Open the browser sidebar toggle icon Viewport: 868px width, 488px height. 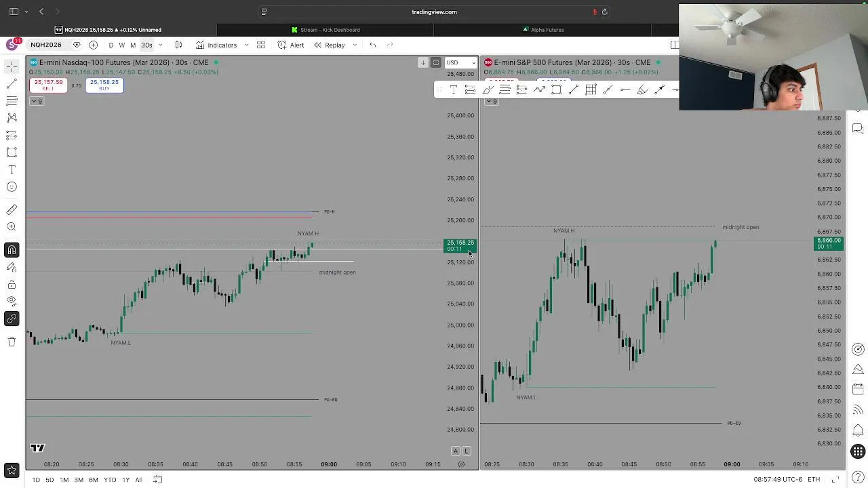[14, 12]
